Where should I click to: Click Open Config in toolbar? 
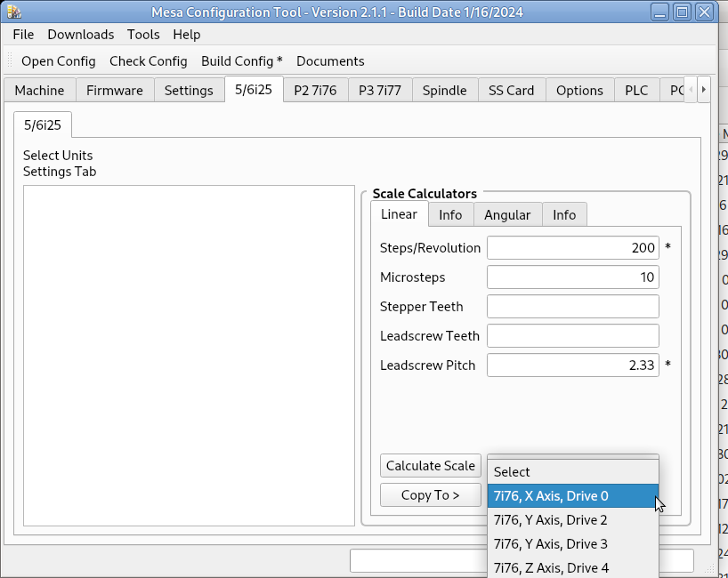tap(59, 61)
